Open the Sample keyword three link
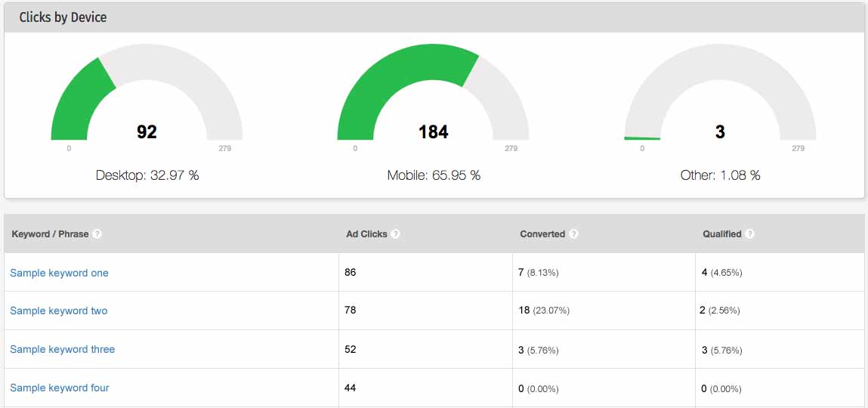Image resolution: width=868 pixels, height=408 pixels. (63, 349)
